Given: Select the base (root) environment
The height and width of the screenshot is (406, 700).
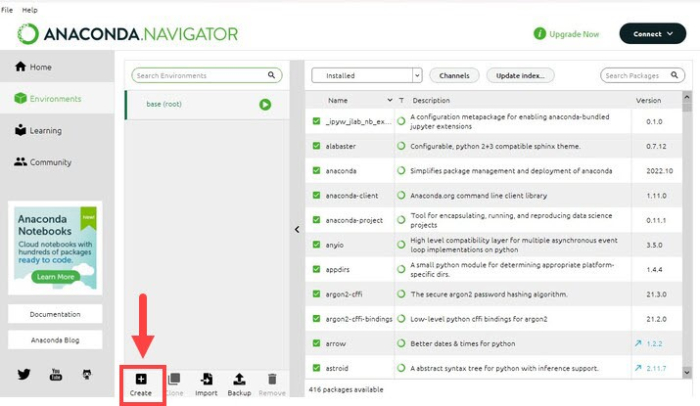Looking at the screenshot, I should (x=207, y=105).
